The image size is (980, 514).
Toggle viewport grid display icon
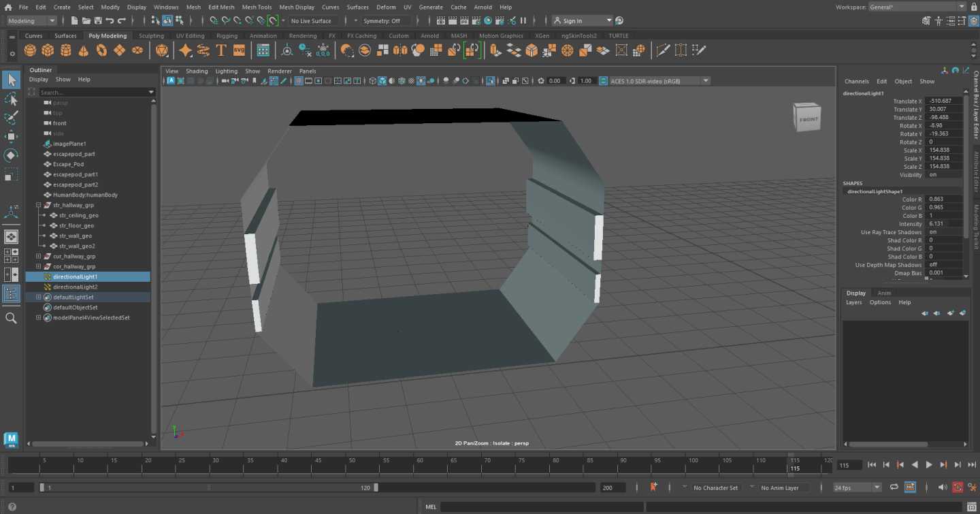tap(298, 81)
